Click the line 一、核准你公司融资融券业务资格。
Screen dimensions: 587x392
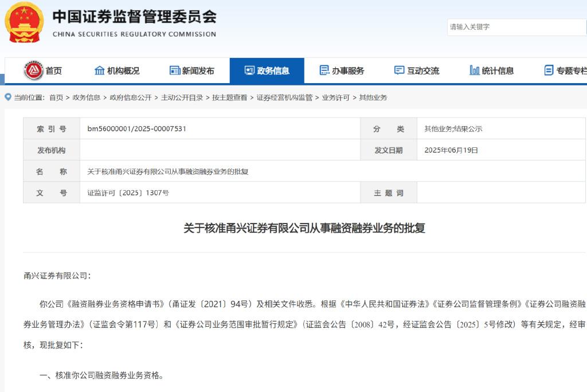[101, 375]
